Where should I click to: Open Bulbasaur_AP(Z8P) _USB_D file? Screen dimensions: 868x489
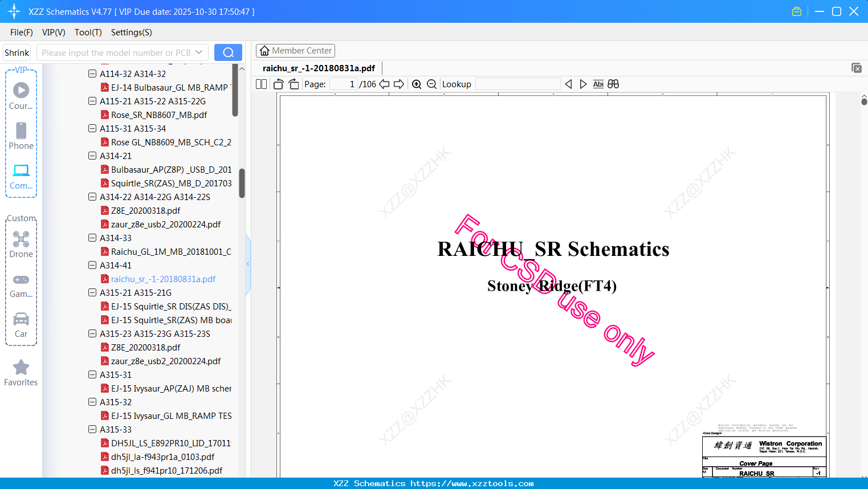[171, 169]
